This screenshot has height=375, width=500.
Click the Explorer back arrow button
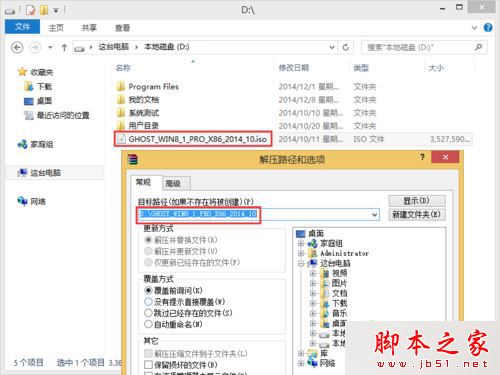tap(17, 48)
